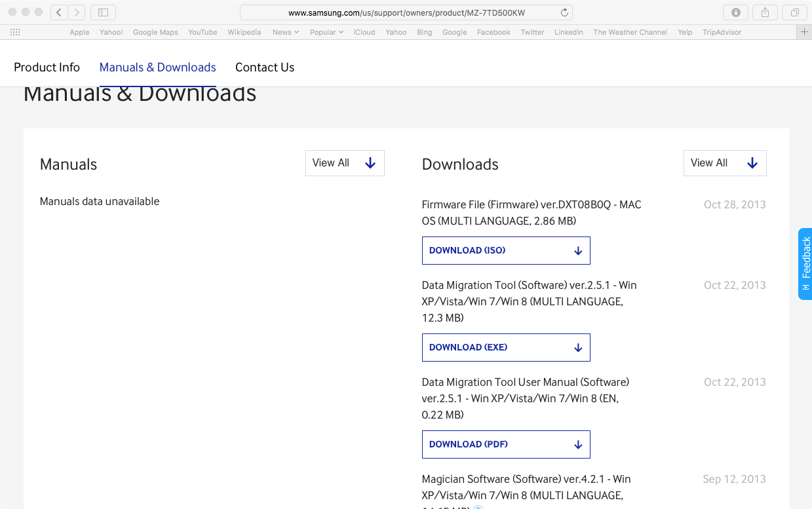Viewport: 812px width, 509px height.
Task: Switch to the Product Info tab
Action: [47, 67]
